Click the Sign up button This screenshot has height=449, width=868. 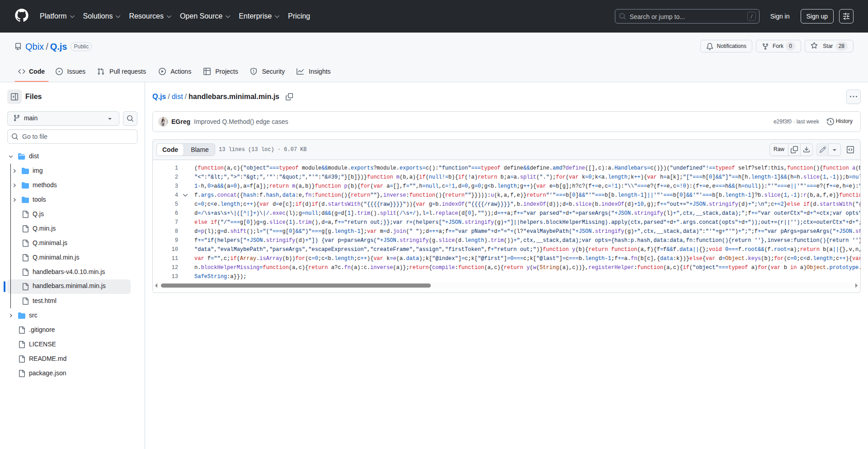pos(817,16)
